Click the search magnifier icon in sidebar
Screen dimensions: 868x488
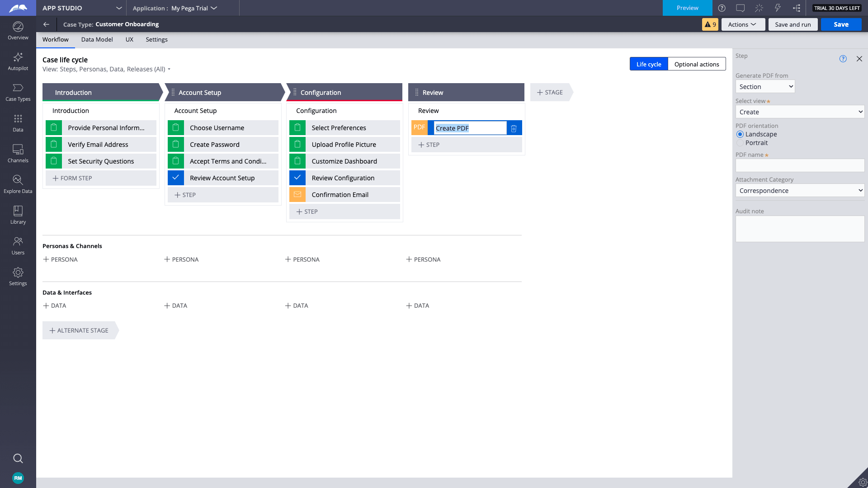point(18,459)
